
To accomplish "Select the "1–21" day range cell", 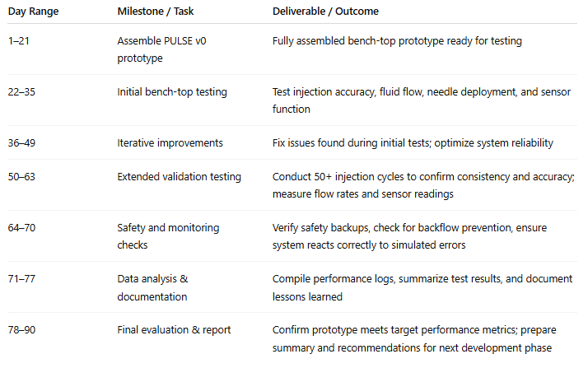I will (20, 41).
